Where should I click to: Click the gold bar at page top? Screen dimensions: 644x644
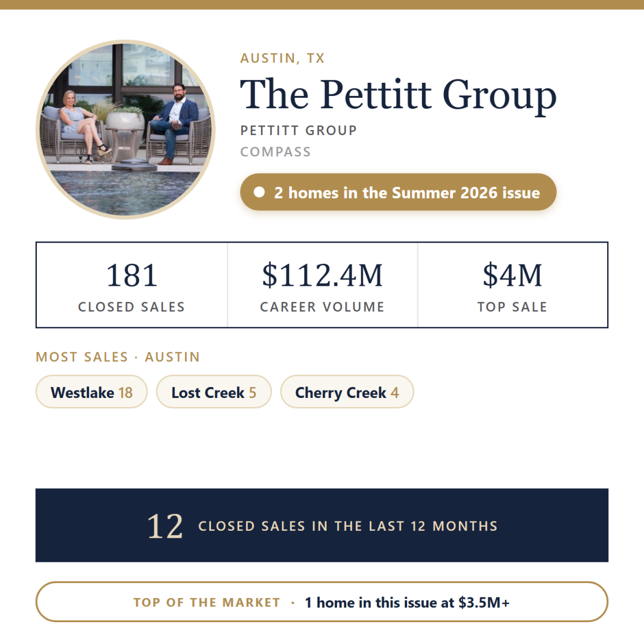click(x=322, y=5)
